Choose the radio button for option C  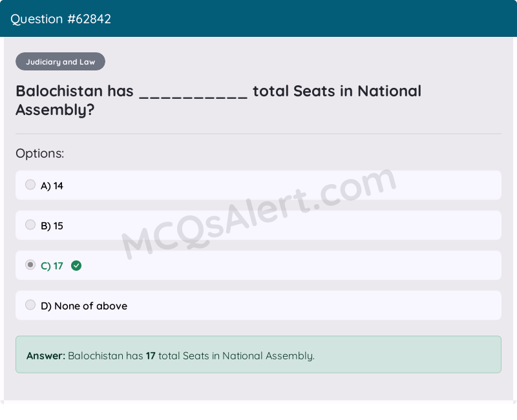[x=30, y=265]
